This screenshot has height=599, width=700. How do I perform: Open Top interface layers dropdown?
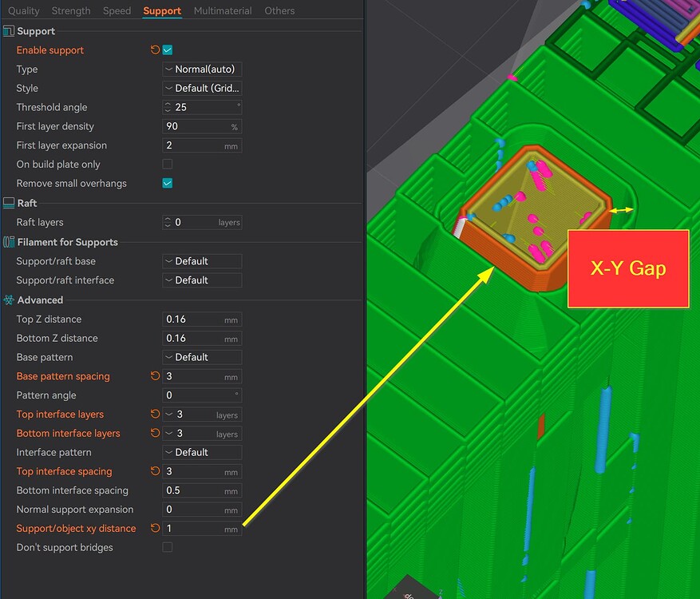click(202, 415)
